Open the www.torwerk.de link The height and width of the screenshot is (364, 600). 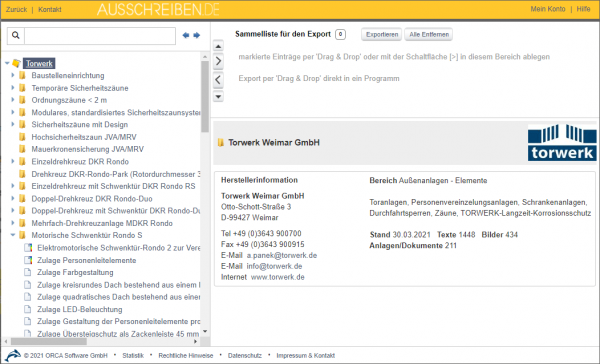coord(277,277)
